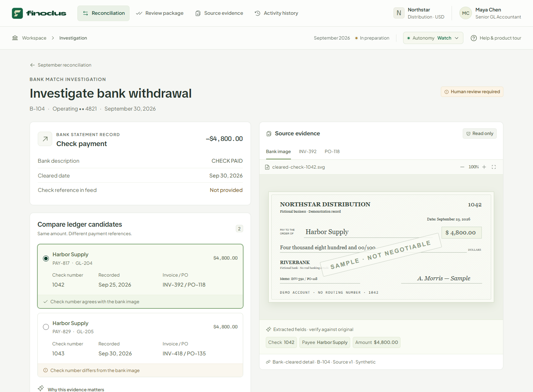Switch to the PO-118 evidence tab
Screen dimensions: 533x392
(332, 152)
